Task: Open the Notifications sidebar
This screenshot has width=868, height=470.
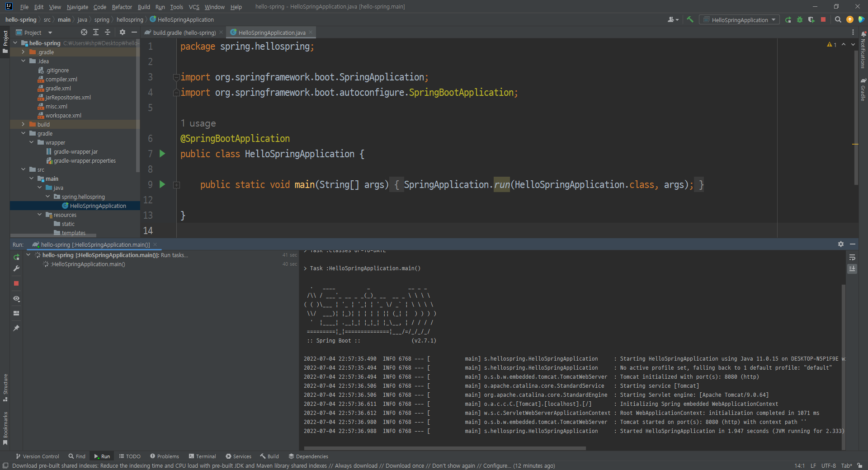Action: coord(863,51)
